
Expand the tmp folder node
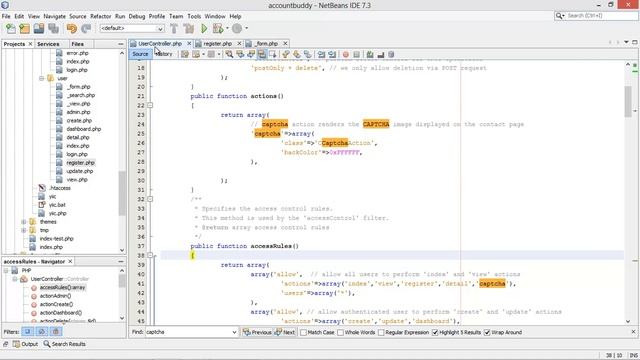tap(24, 230)
